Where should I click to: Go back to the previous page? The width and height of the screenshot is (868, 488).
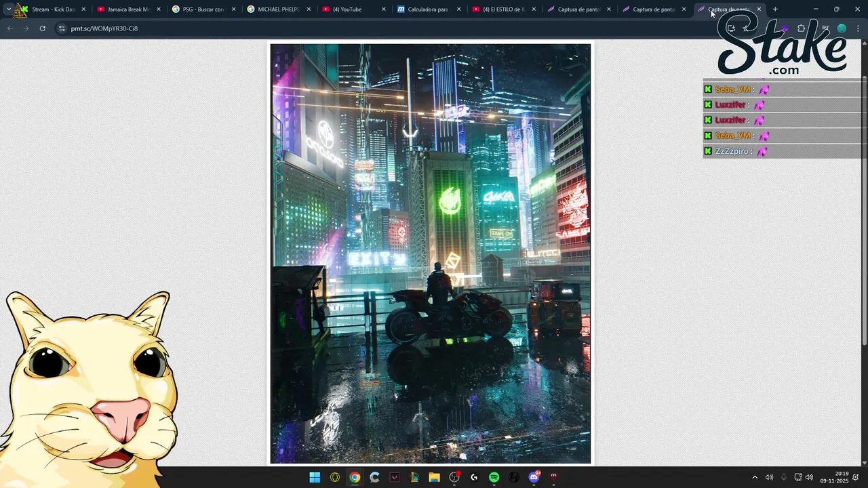(9, 28)
